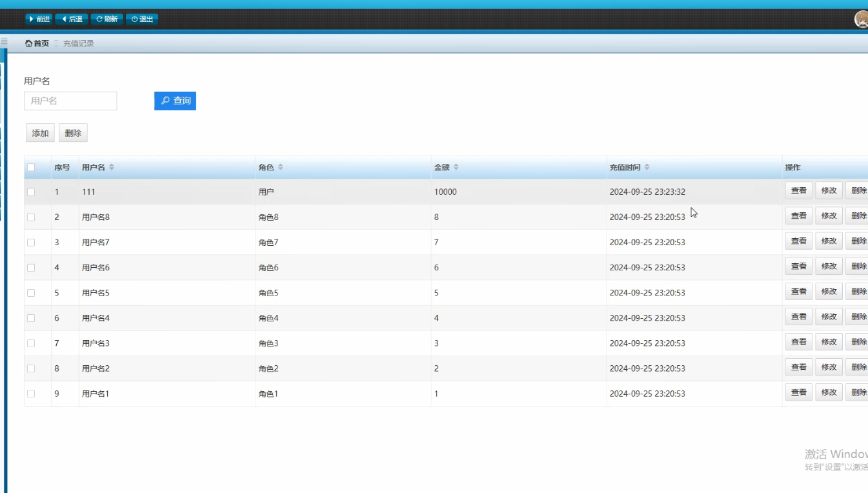Sort by the 充值时间 column sort arrows
Viewport: 868px width, 493px height.
pyautogui.click(x=647, y=167)
